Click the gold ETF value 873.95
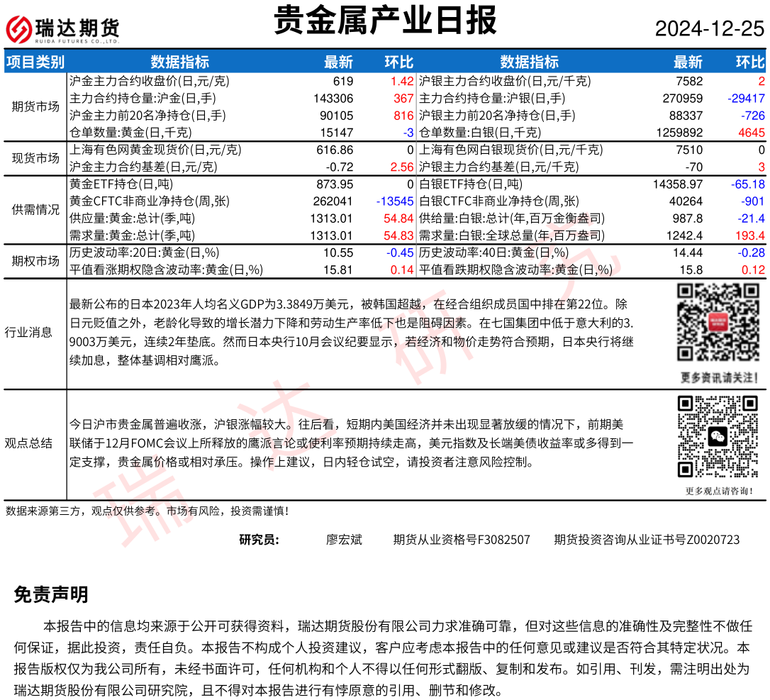The height and width of the screenshot is (700, 770). coord(335,184)
